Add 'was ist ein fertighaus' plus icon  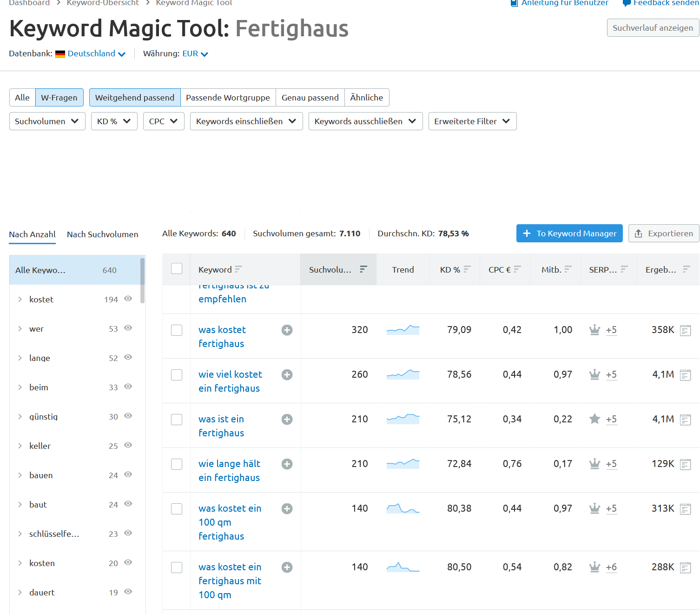[287, 420]
